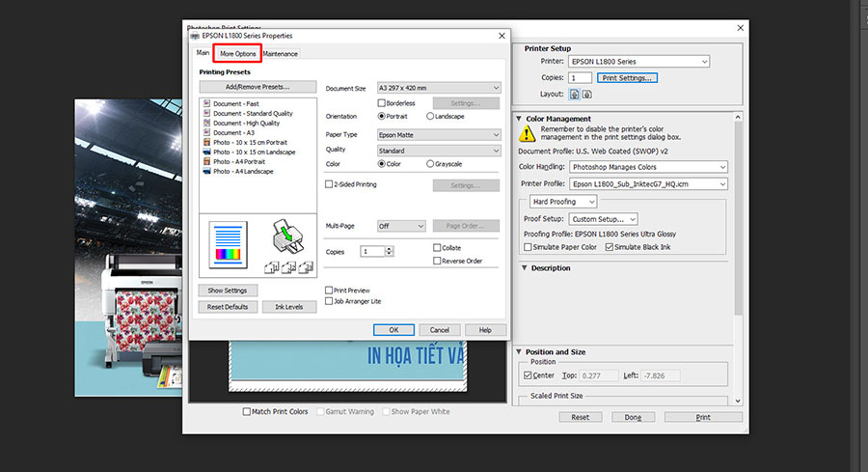This screenshot has height=472, width=868.
Task: Select Grayscale radio button
Action: tap(430, 164)
